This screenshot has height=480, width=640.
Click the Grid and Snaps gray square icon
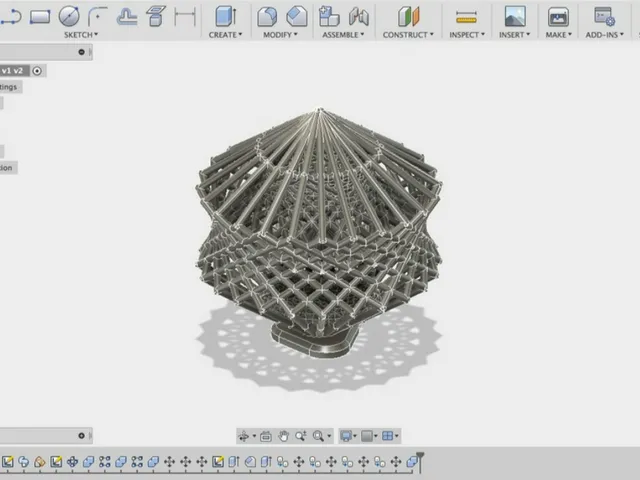tap(367, 436)
